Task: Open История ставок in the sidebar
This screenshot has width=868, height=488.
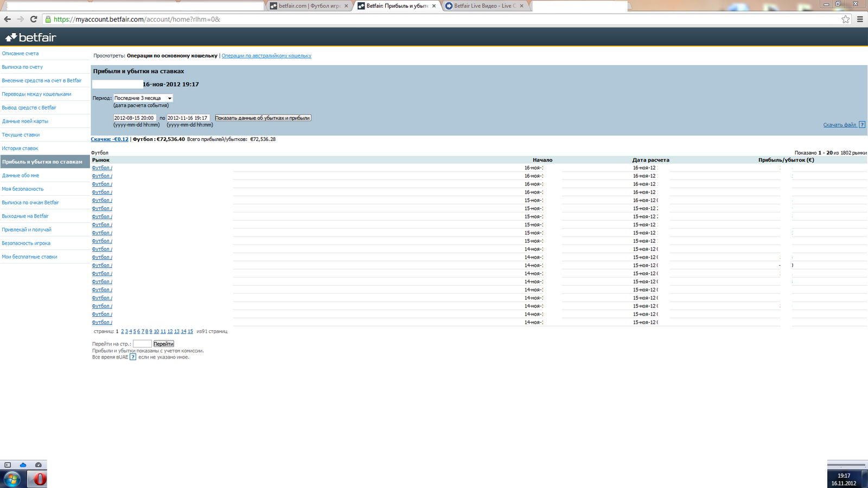Action: click(20, 149)
